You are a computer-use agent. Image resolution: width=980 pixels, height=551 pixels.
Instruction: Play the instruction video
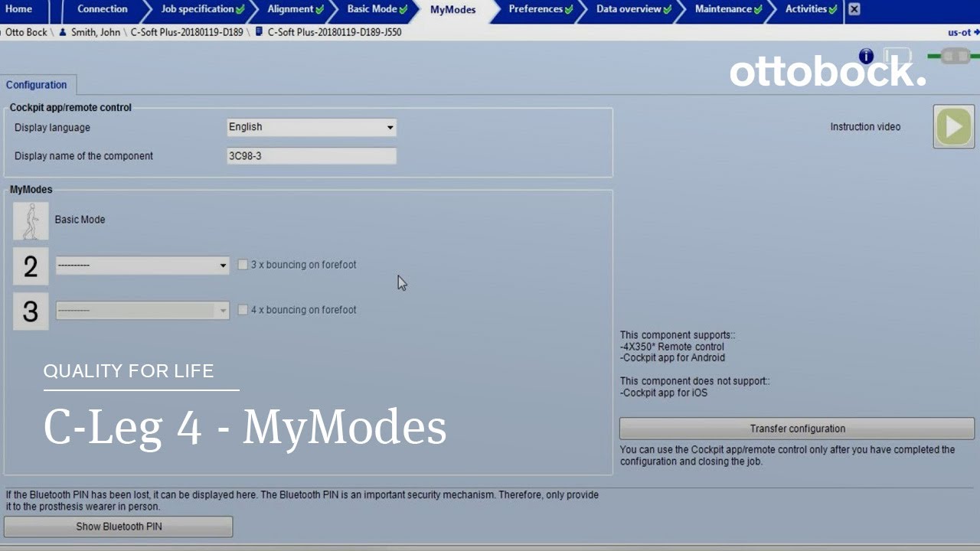point(953,126)
